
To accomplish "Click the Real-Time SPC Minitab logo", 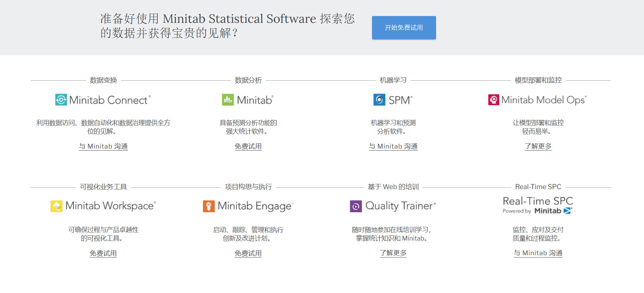I will pos(538,205).
